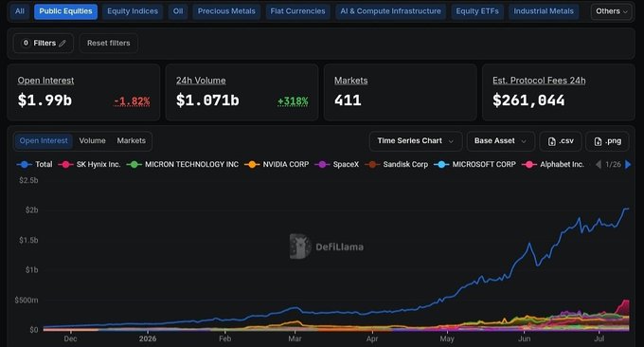
Task: Download chart data as .csv
Action: point(561,141)
